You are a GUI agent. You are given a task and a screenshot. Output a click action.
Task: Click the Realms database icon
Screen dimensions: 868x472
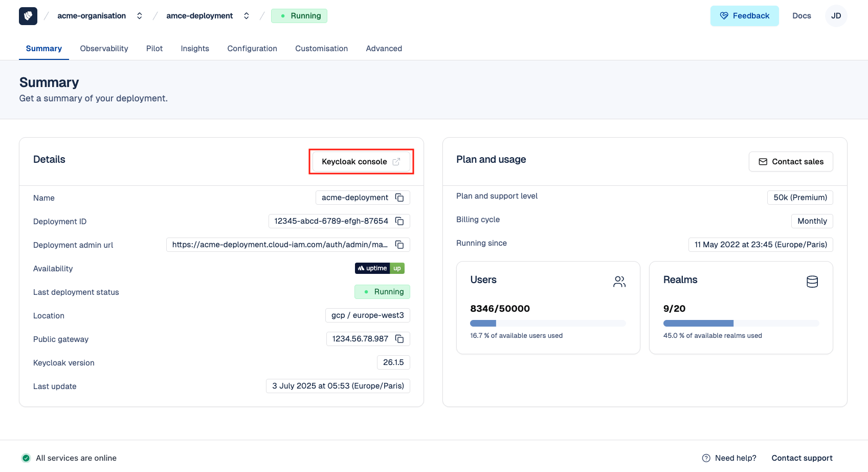coord(812,282)
